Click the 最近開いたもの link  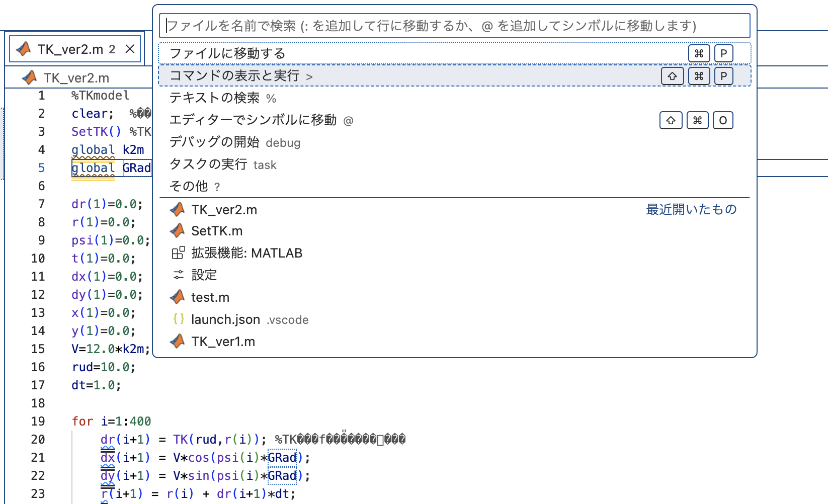(692, 210)
